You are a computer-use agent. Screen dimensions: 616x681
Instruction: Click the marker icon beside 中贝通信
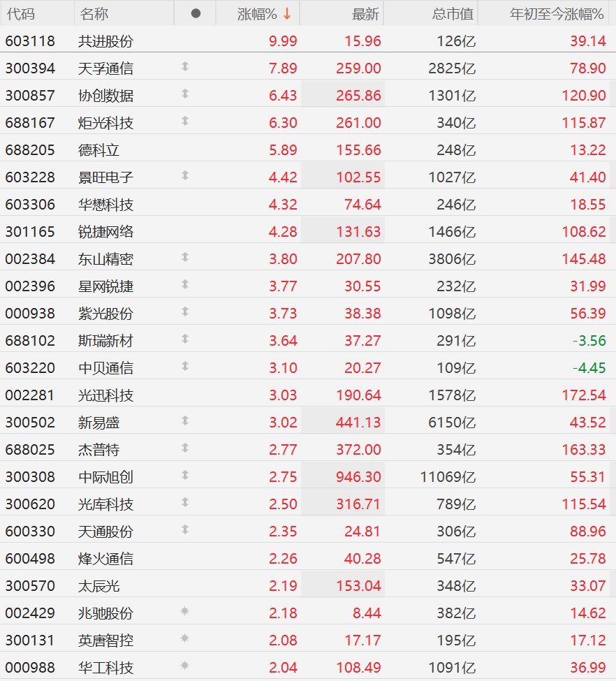185,366
